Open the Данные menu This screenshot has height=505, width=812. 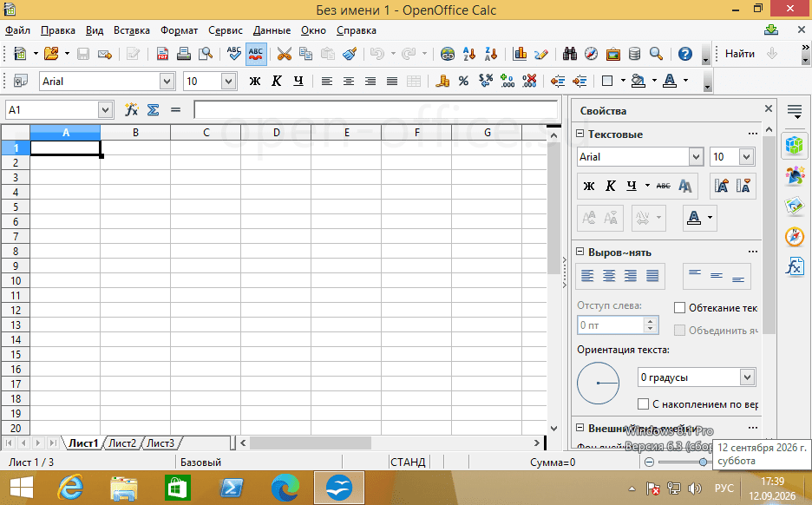pos(272,30)
